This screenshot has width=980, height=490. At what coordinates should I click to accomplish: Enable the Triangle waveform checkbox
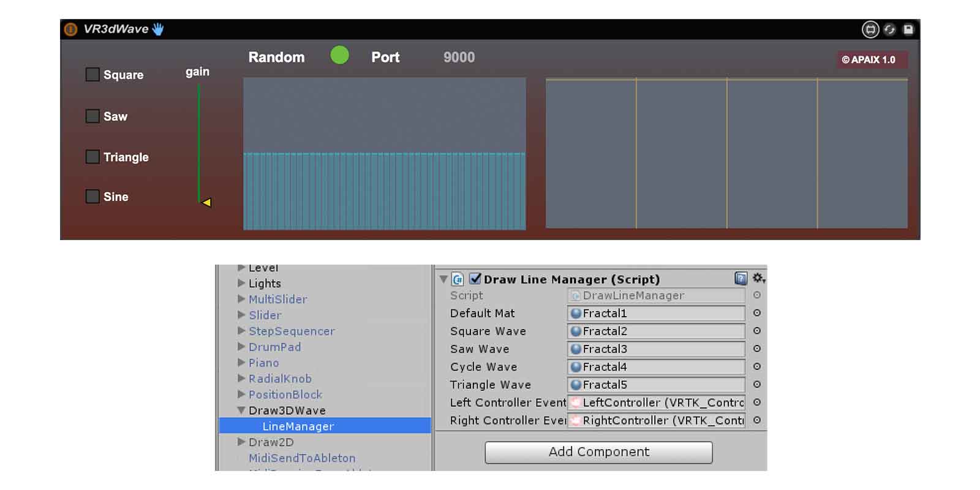click(92, 157)
